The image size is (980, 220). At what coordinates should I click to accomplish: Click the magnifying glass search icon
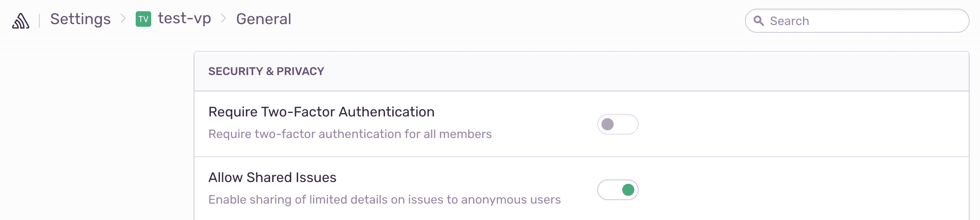tap(759, 21)
